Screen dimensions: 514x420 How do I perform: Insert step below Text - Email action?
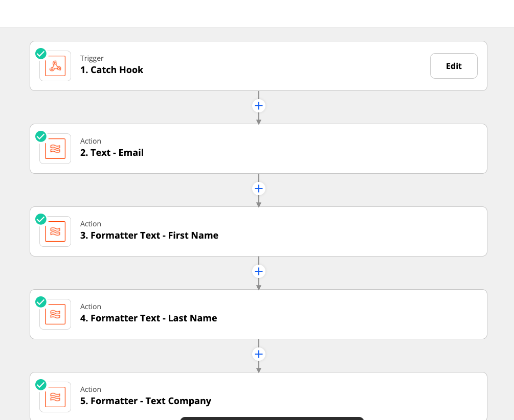(259, 189)
